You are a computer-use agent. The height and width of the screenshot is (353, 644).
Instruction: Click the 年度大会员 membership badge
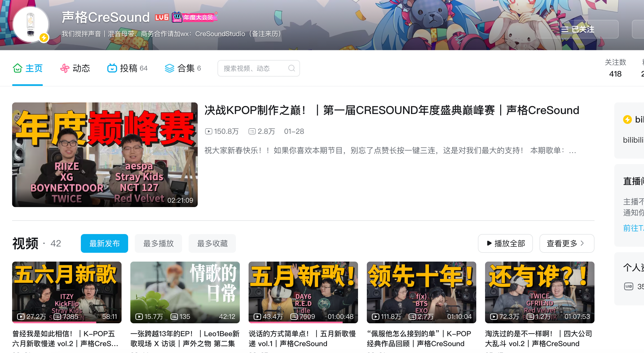tap(195, 17)
